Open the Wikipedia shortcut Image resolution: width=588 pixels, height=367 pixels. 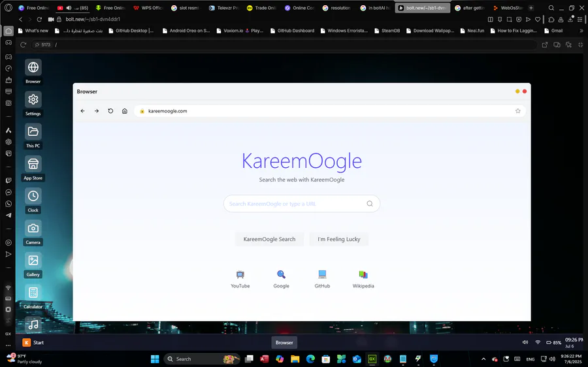[363, 279]
